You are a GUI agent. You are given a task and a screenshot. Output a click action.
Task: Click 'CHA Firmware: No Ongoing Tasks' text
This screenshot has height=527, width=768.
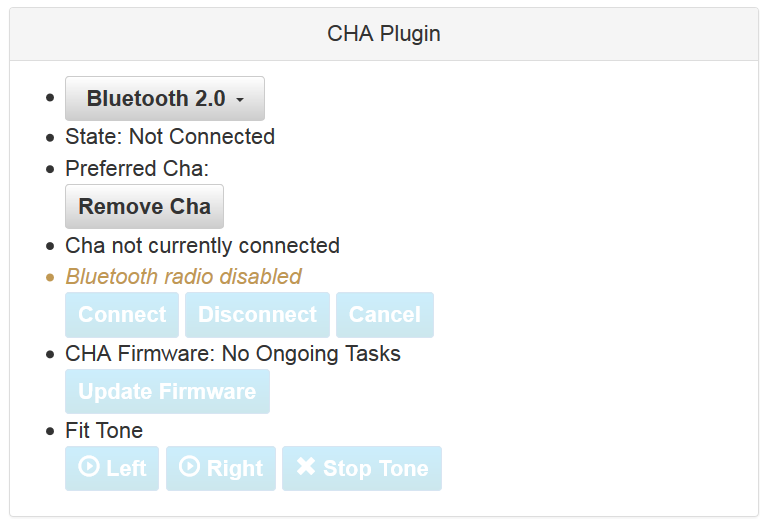point(233,354)
